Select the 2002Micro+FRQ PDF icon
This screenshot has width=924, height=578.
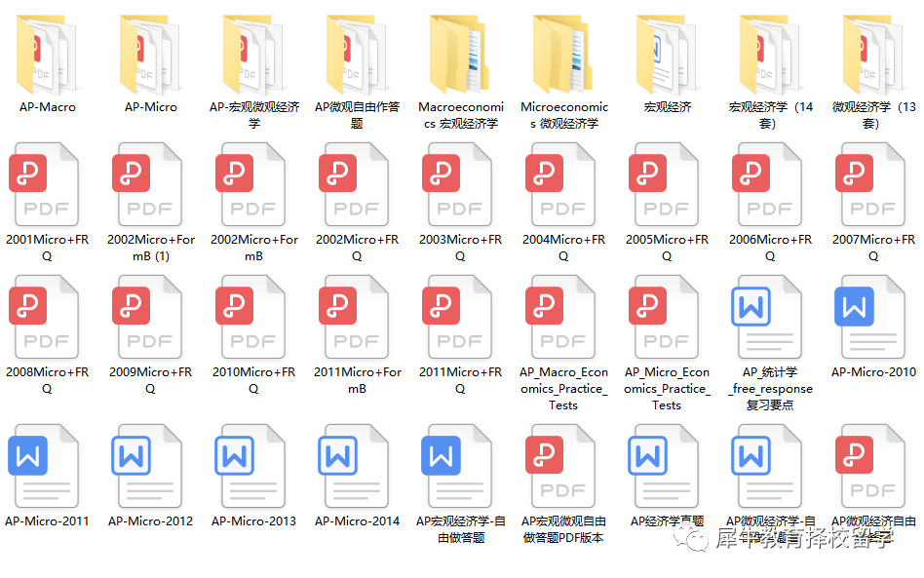354,184
